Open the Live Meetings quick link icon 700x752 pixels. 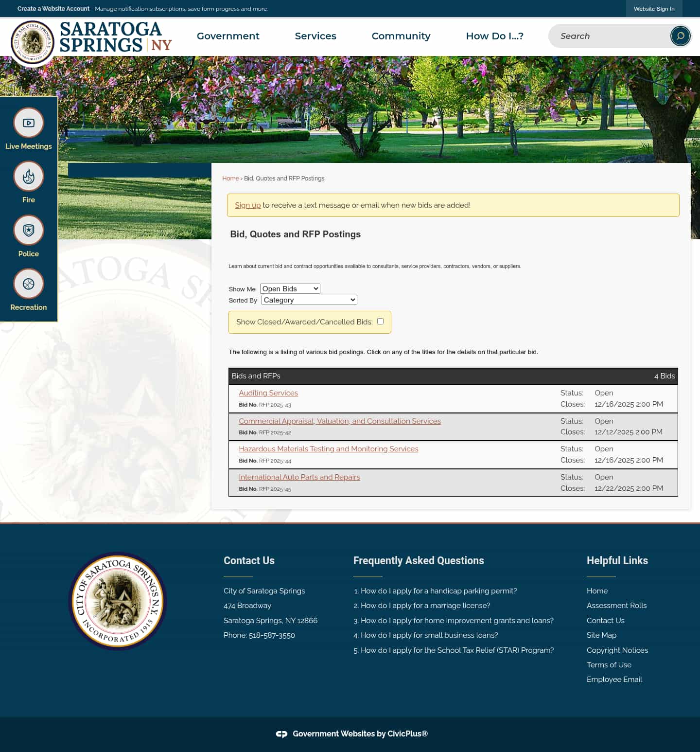[28, 123]
